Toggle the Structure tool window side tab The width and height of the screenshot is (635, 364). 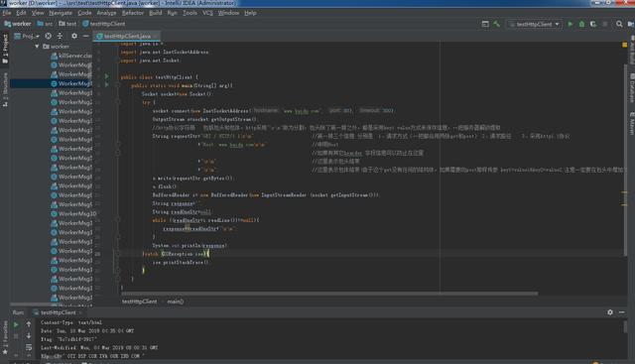pyautogui.click(x=5, y=90)
